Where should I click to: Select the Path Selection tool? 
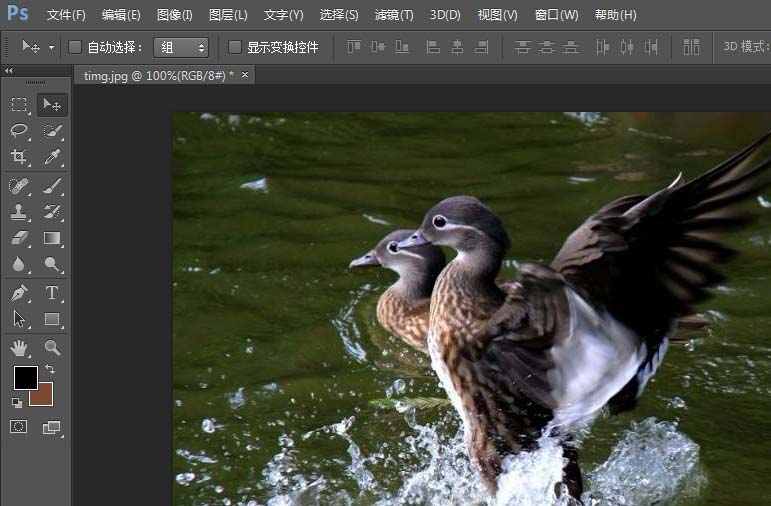[x=19, y=319]
